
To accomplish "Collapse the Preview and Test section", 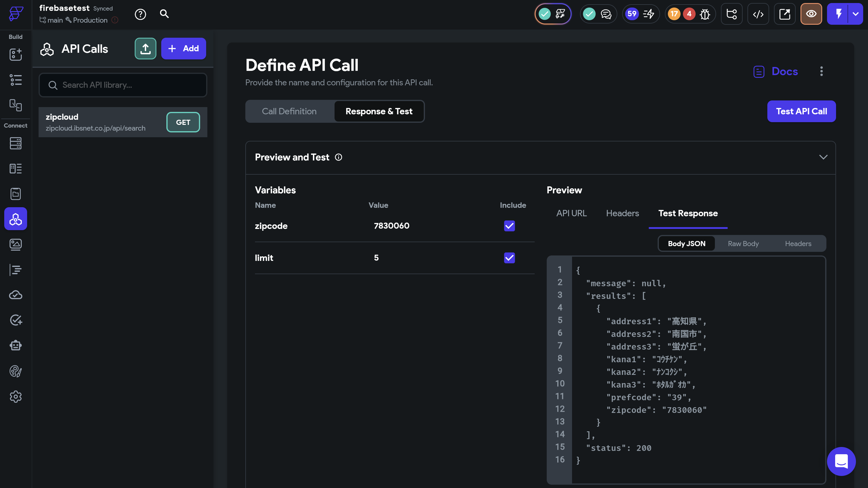I will coord(823,157).
